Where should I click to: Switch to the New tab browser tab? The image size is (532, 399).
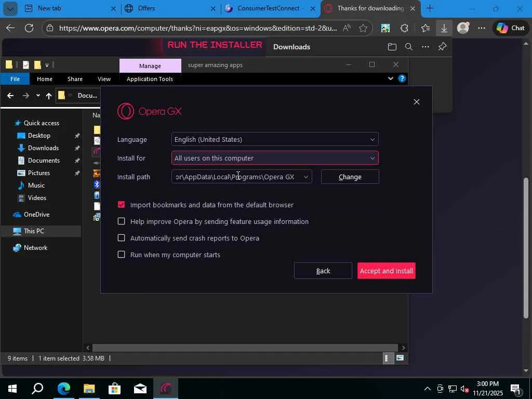[x=71, y=8]
